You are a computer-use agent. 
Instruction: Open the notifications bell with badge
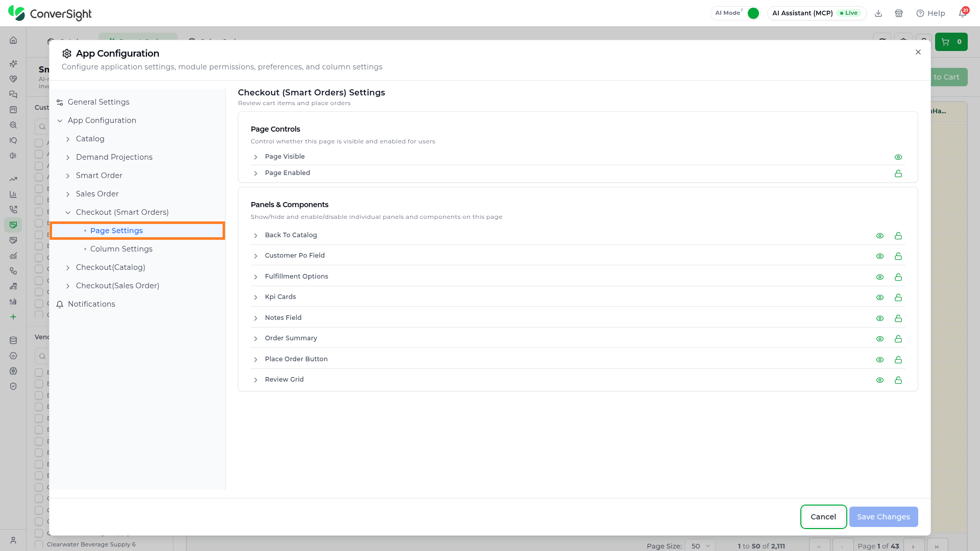coord(963,13)
